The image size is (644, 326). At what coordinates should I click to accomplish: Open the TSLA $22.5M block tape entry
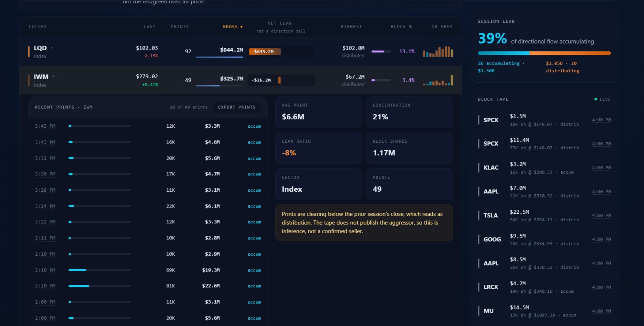[x=545, y=215]
